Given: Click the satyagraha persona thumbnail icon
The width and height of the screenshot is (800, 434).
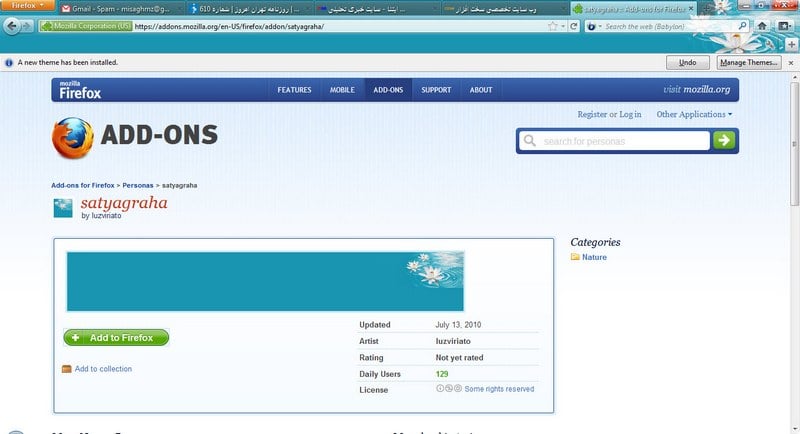Looking at the screenshot, I should pyautogui.click(x=63, y=207).
